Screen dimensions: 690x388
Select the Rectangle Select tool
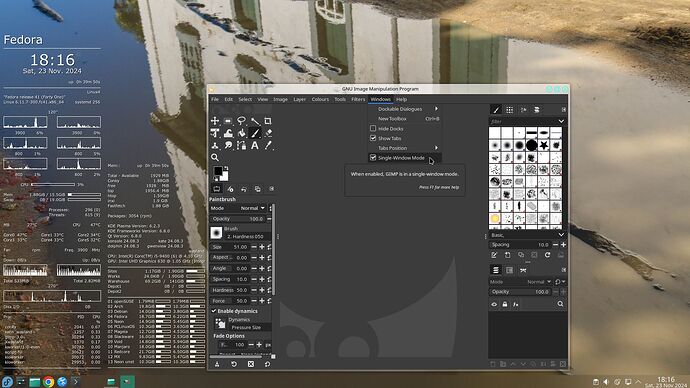coord(228,121)
